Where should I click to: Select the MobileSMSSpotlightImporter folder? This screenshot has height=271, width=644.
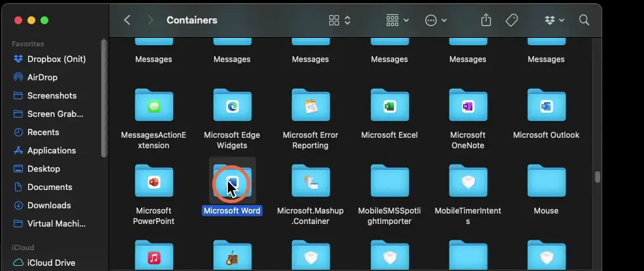click(x=389, y=181)
